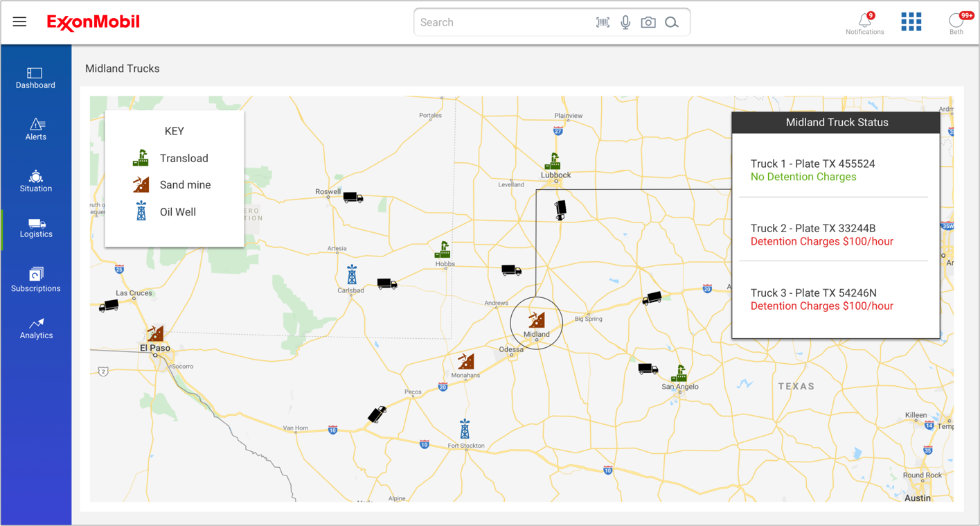Click the truck near Roswell
This screenshot has width=980, height=526.
click(x=353, y=198)
